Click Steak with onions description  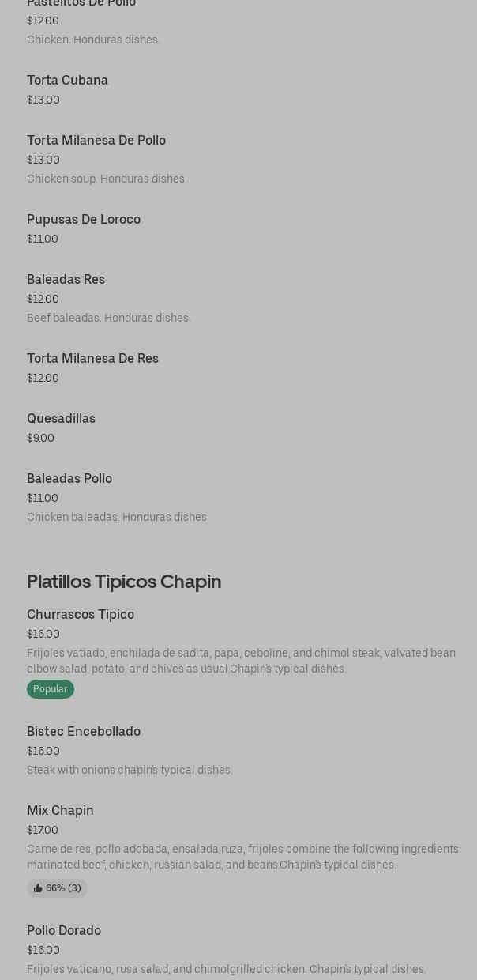130,771
